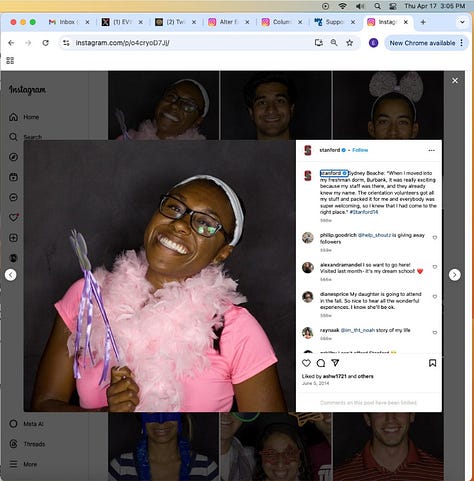Click New Chrome available button

[422, 43]
